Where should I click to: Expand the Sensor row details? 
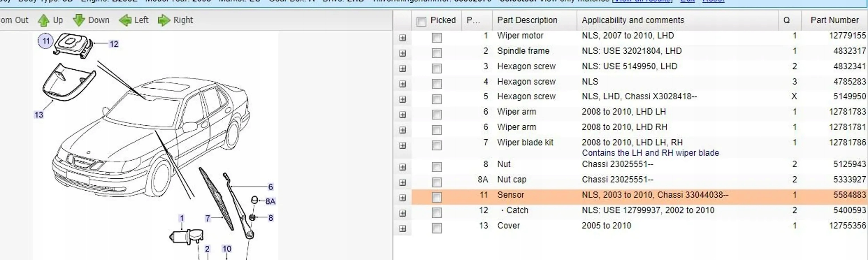(402, 198)
